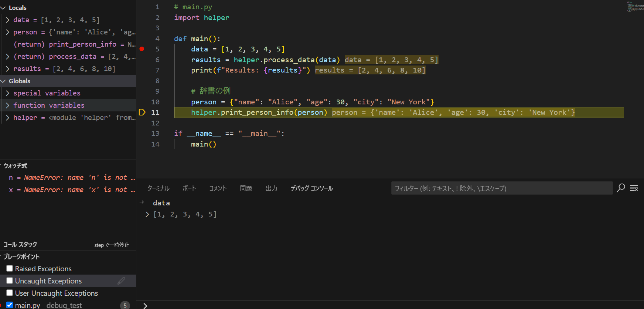Click the 'def main():' code line

[197, 38]
